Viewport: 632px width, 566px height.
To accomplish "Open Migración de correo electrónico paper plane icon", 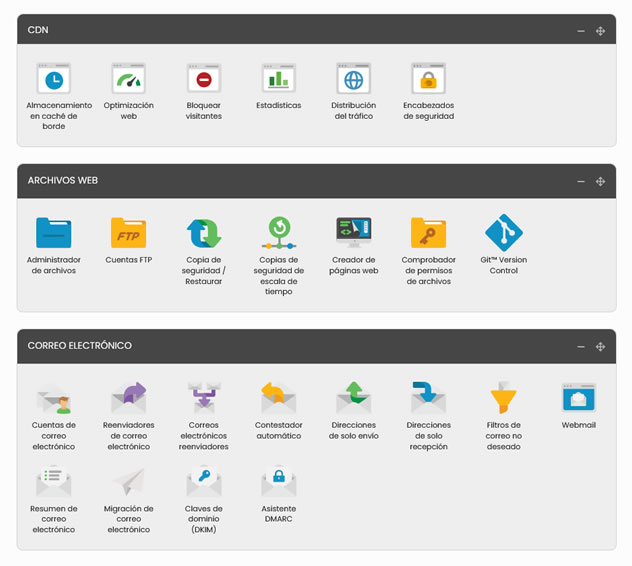I will (129, 481).
